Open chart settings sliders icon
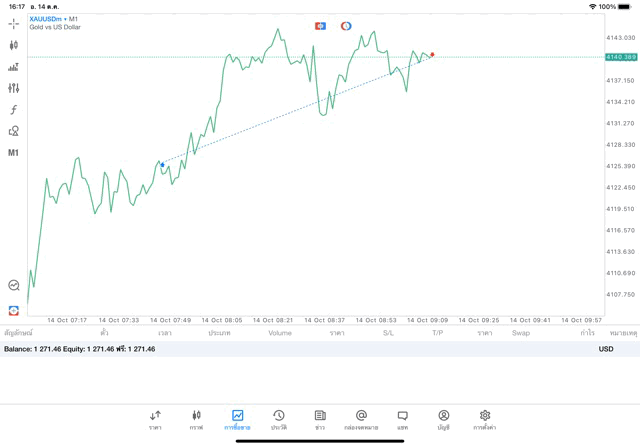Screen dimensions: 640x447 (x=13, y=88)
